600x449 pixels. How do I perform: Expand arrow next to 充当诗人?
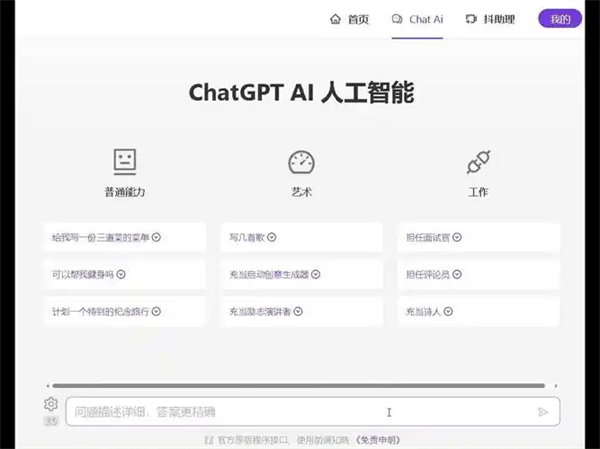coord(448,312)
